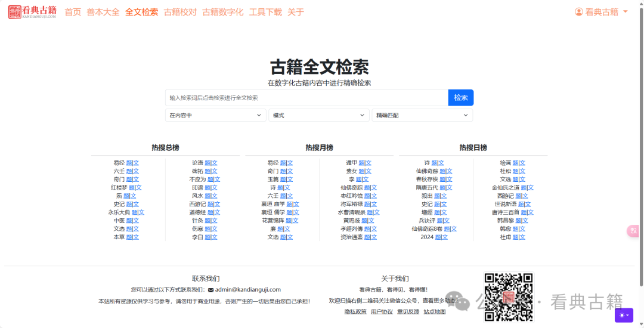Click the 题 link beside 杜松

[515, 171]
